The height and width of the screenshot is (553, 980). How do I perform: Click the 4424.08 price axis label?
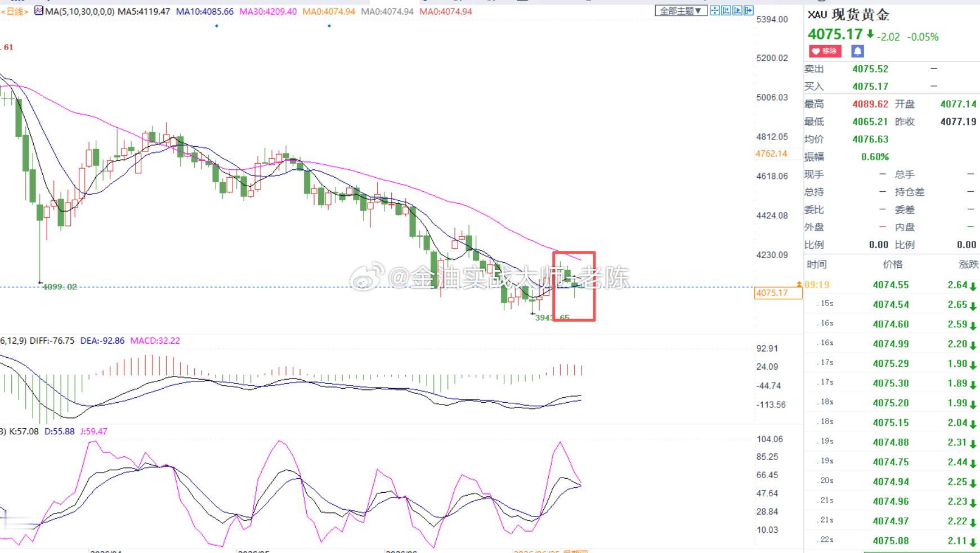coord(772,215)
